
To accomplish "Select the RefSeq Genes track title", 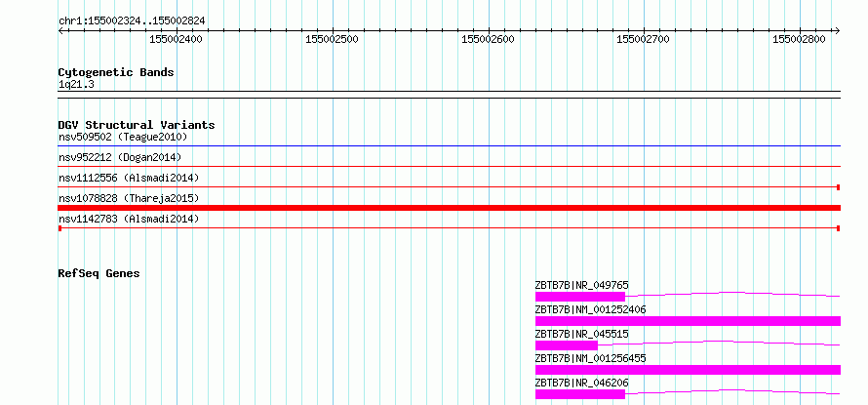I will (99, 273).
